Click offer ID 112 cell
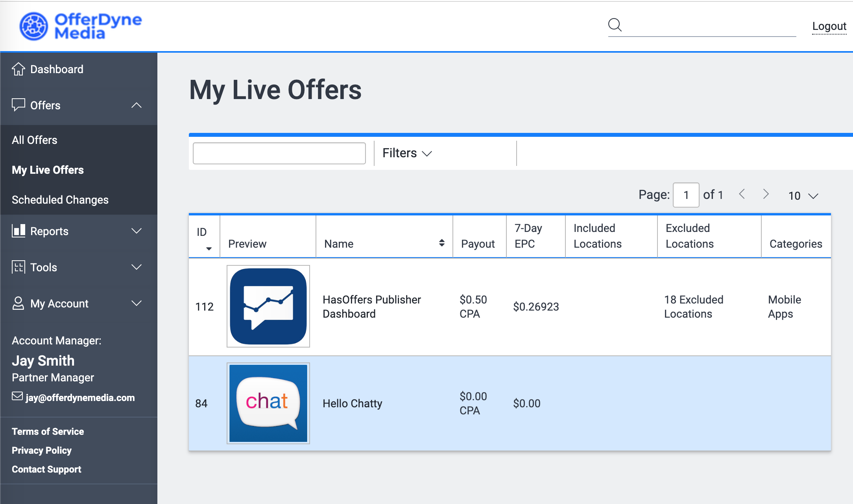The height and width of the screenshot is (504, 853). (x=205, y=307)
